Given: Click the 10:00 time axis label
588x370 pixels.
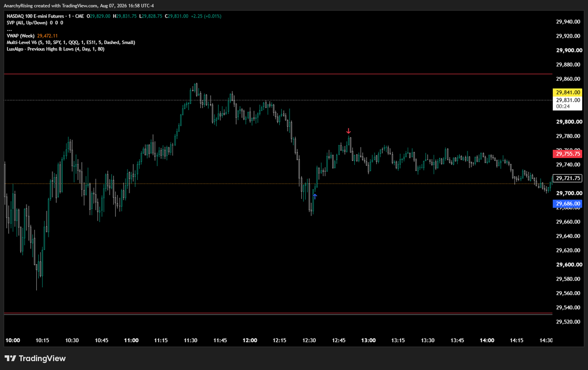Looking at the screenshot, I should tap(12, 340).
